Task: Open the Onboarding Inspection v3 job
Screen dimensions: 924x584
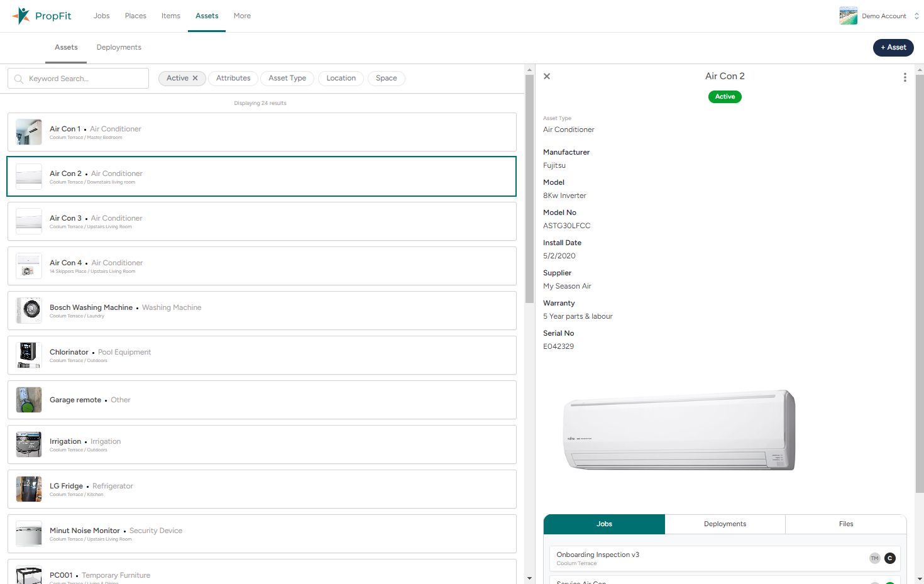Action: (598, 555)
